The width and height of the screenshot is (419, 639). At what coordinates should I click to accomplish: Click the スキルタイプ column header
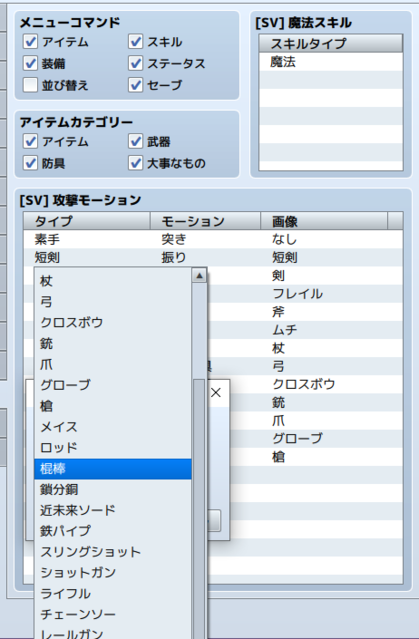click(x=331, y=43)
